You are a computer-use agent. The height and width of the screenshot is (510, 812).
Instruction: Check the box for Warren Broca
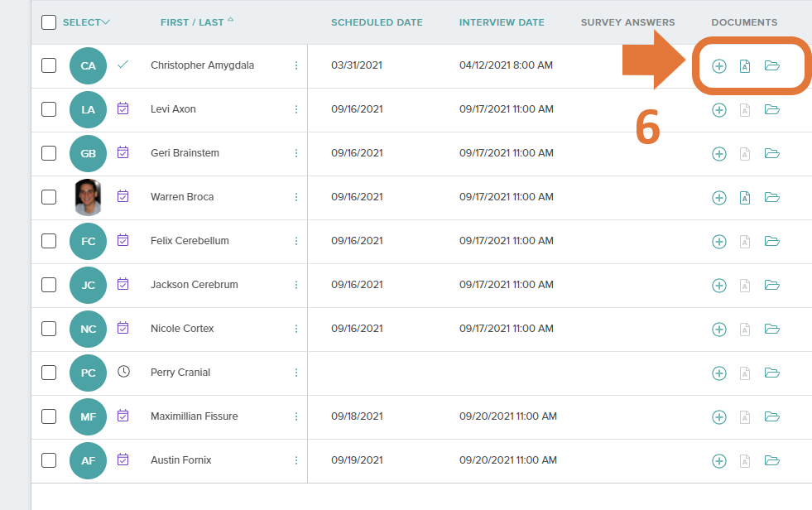tap(49, 197)
